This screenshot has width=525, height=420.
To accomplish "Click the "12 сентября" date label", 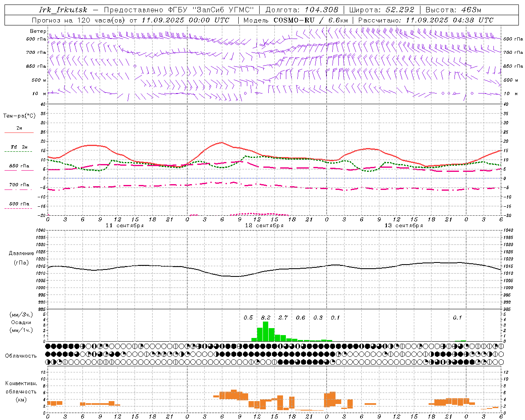I will click(x=264, y=226).
